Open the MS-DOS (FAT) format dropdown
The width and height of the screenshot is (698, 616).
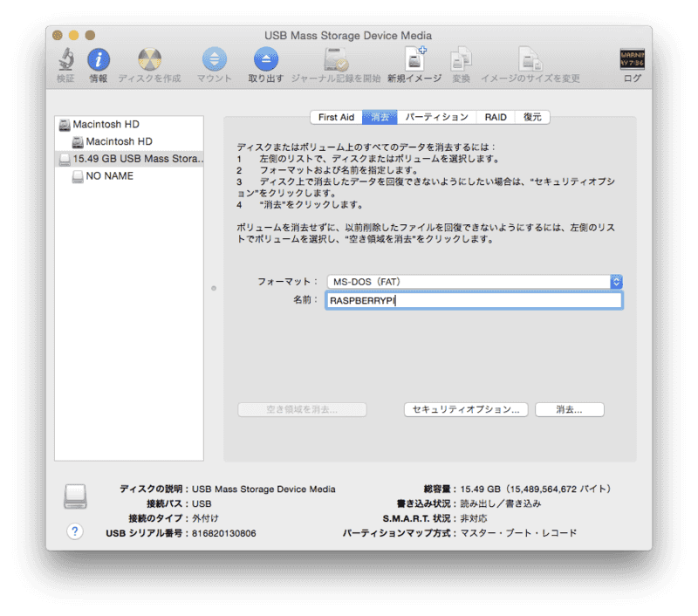coord(474,282)
